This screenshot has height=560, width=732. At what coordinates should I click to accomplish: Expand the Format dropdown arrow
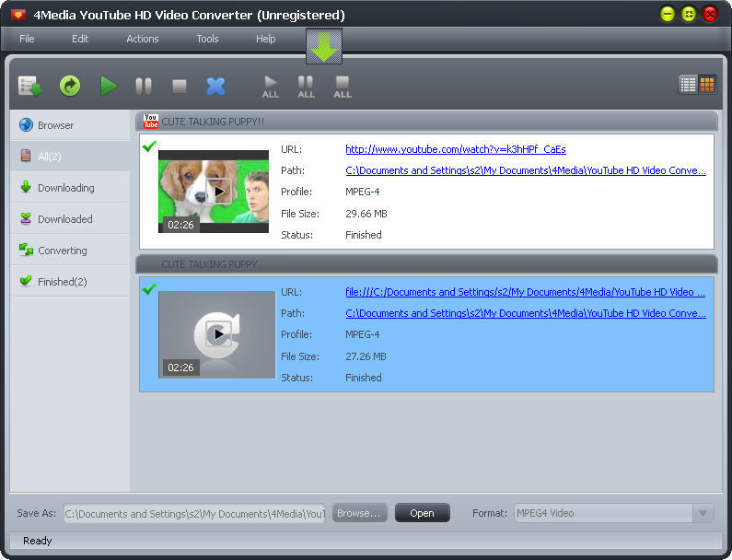[703, 513]
